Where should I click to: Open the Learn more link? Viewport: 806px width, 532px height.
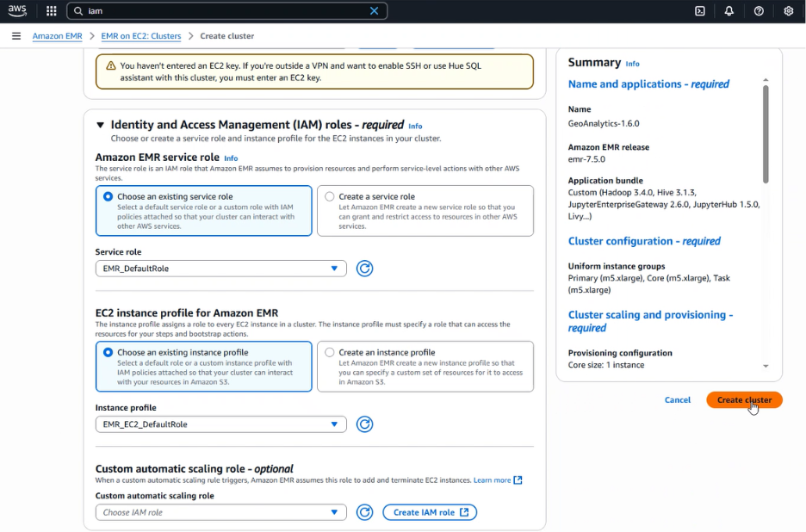coord(492,480)
